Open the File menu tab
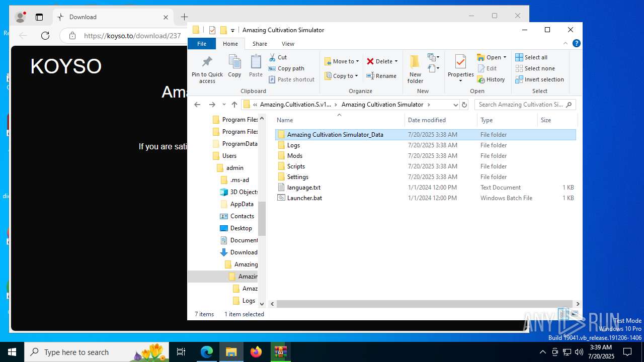This screenshot has height=362, width=644. 202,44
